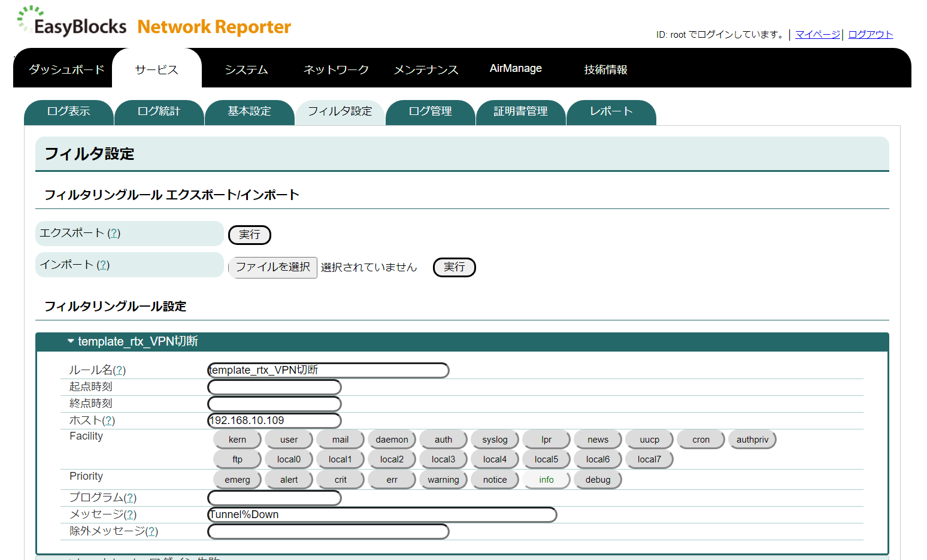927x560 pixels.
Task: Click the export 実行 button
Action: click(x=249, y=235)
